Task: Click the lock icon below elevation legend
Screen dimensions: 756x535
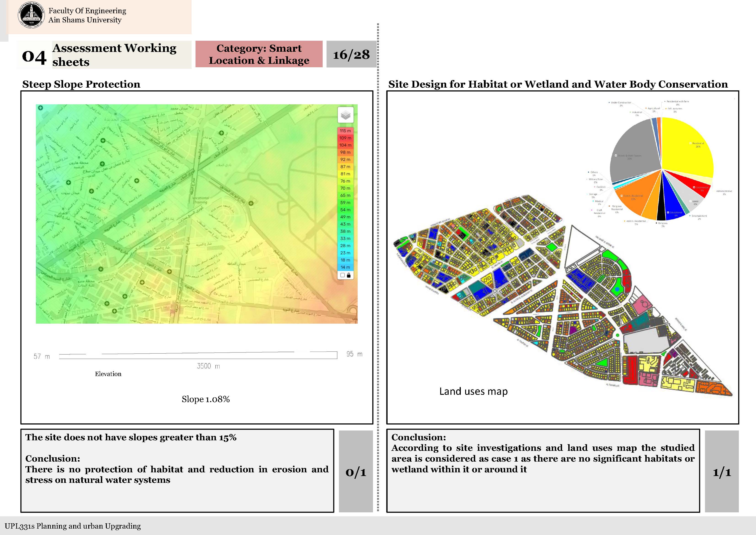Action: 349,275
